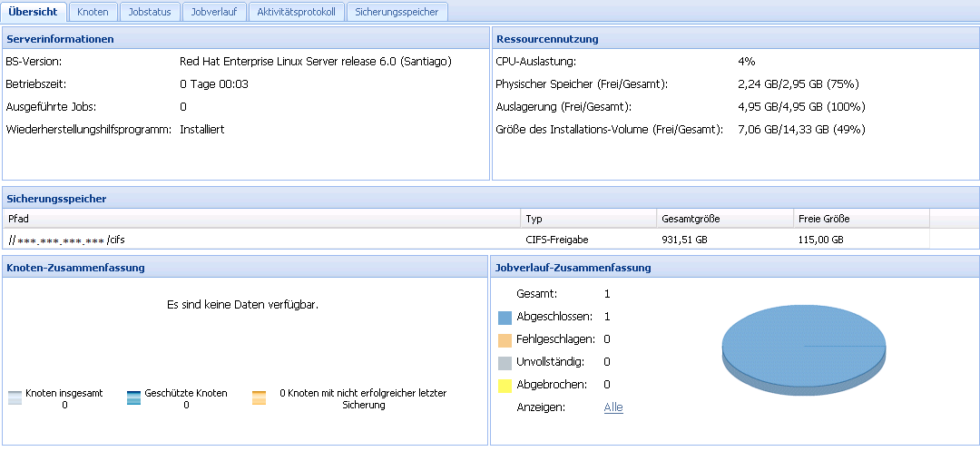Click the Freie Größe column header
The image size is (980, 451).
click(x=859, y=219)
